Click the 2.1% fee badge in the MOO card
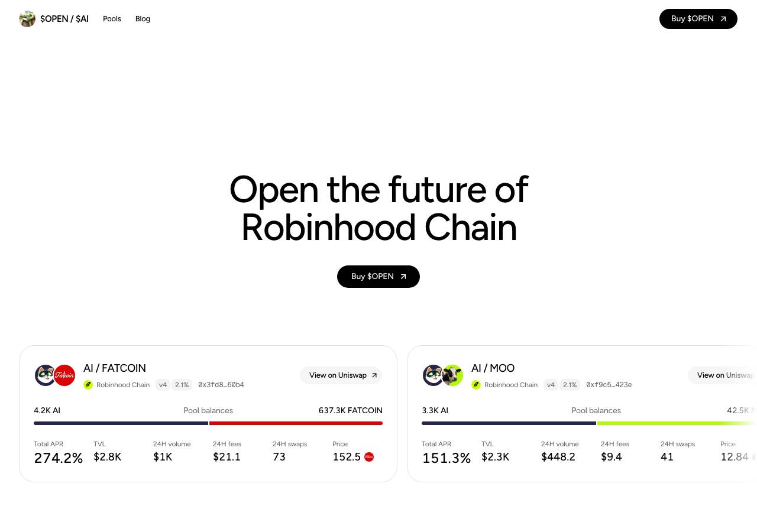 (x=570, y=385)
